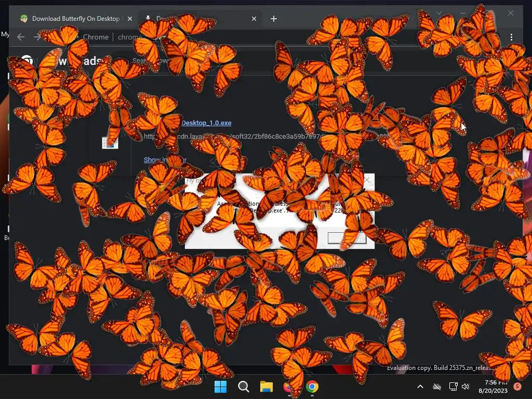The height and width of the screenshot is (399, 532).
Task: Open the Desktop_1.0.exe download link
Action: [206, 123]
